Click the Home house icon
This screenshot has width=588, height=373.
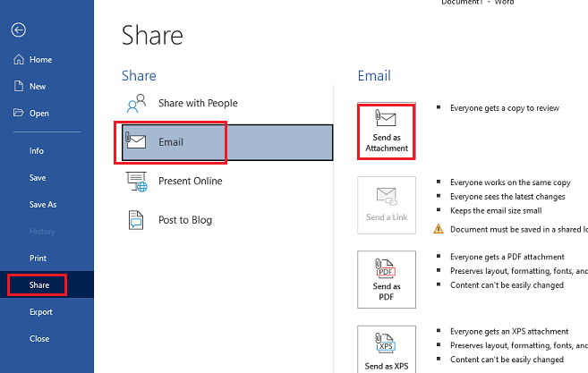18,60
